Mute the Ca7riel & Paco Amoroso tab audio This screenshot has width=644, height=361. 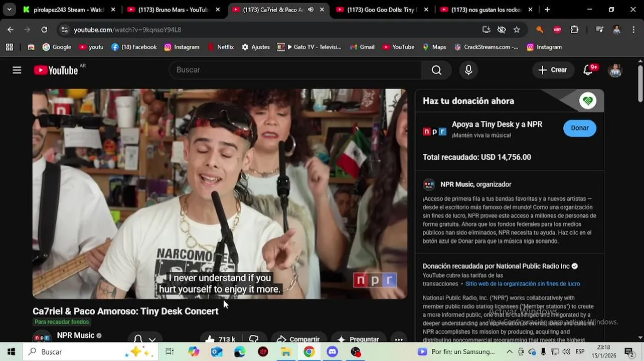point(310,10)
